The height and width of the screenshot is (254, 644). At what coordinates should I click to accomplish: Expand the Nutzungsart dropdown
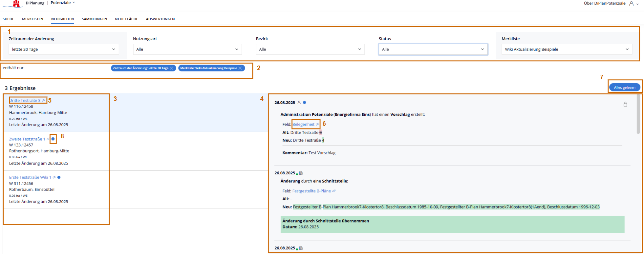[x=187, y=49]
